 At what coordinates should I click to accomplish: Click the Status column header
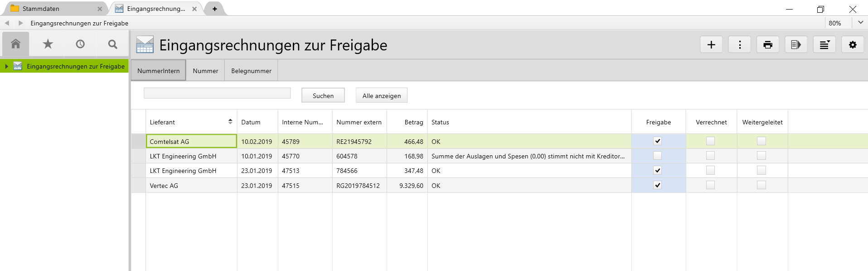click(529, 122)
